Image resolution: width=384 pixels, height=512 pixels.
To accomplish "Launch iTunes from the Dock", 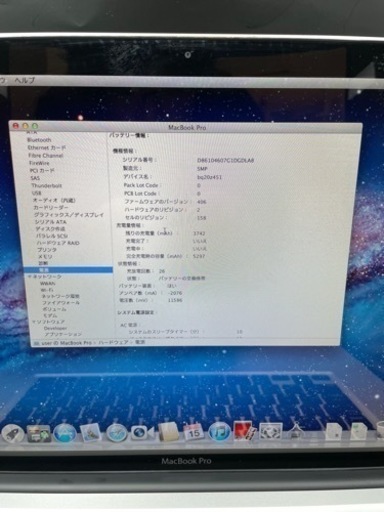I will tap(220, 432).
